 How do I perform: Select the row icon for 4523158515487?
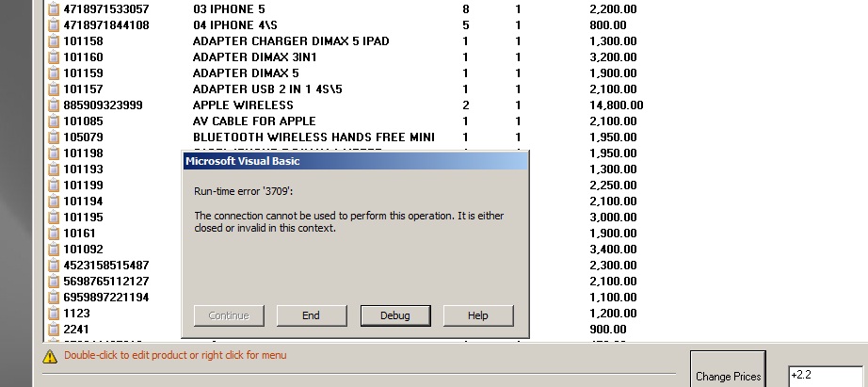[x=53, y=266]
